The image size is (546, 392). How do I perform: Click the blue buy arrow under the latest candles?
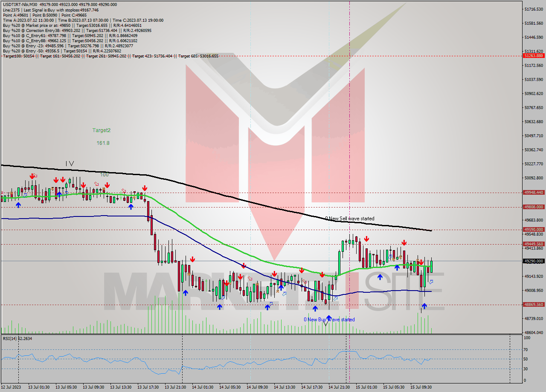(x=424, y=306)
